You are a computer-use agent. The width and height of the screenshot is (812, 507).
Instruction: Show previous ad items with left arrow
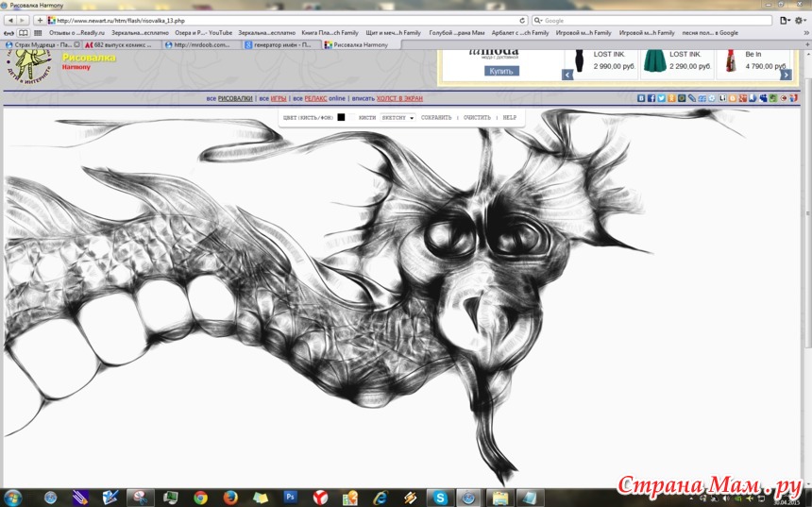click(567, 75)
